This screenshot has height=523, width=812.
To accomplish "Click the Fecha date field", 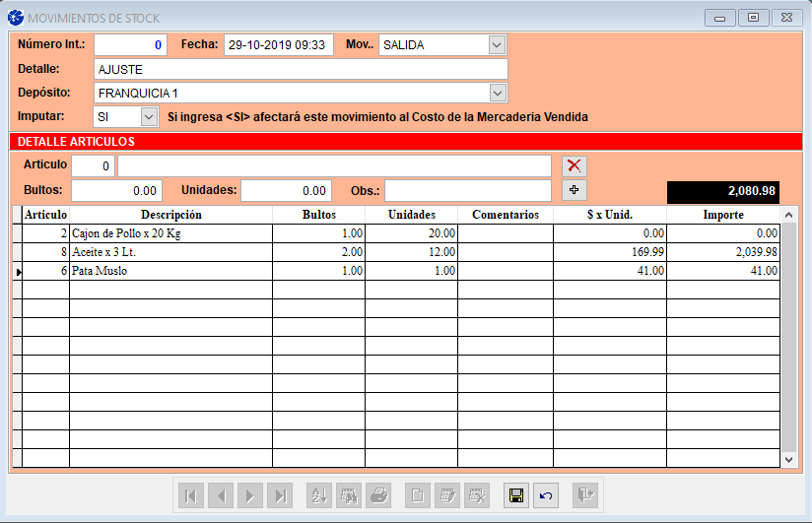I will click(279, 45).
